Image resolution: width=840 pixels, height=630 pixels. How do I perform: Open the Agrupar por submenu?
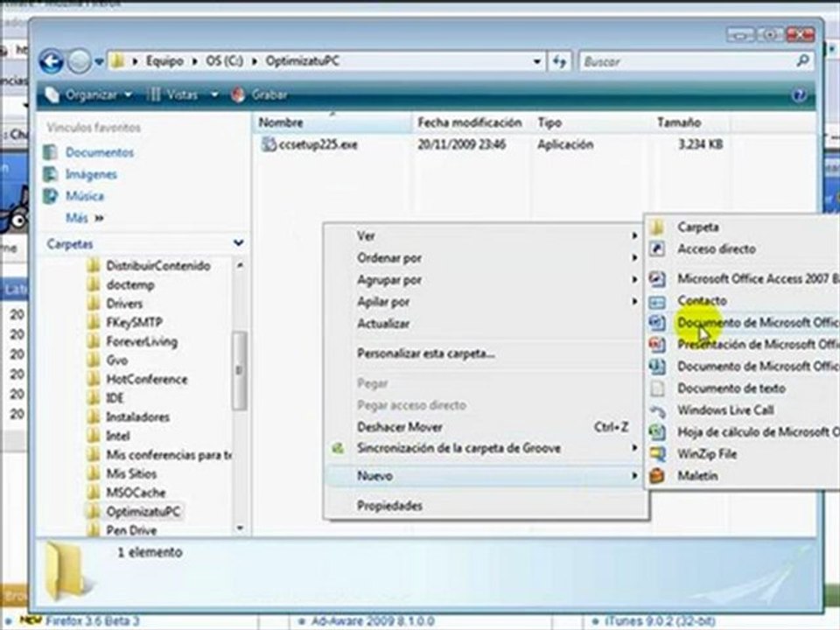(x=486, y=280)
